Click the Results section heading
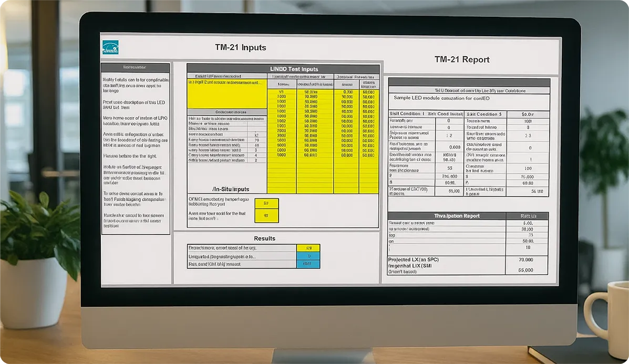The height and width of the screenshot is (364, 629). (x=264, y=238)
